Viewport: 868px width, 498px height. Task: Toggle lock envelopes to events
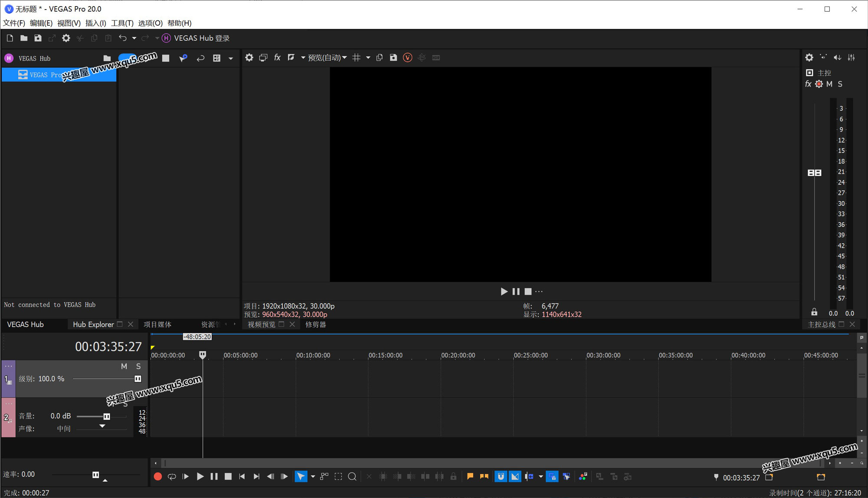click(x=552, y=477)
